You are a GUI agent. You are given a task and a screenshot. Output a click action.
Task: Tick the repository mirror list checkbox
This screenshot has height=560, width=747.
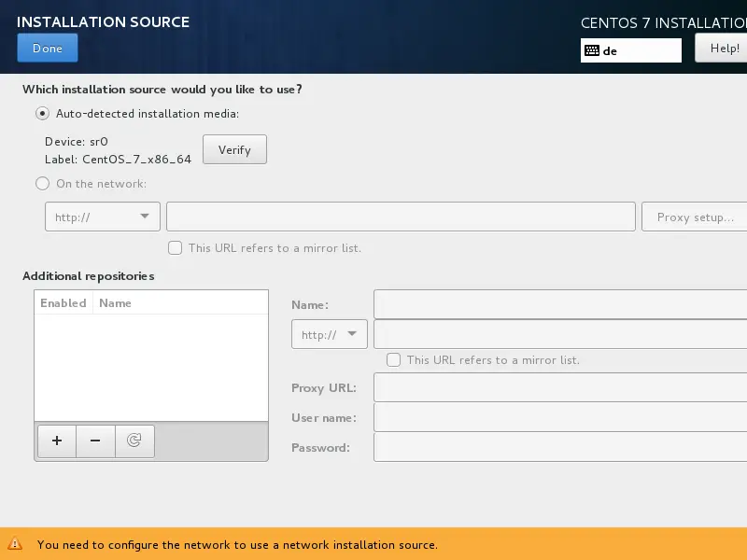coord(393,359)
